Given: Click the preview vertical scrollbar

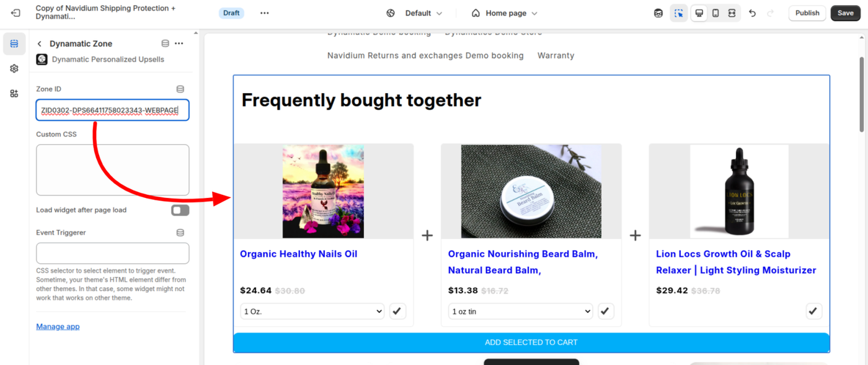Looking at the screenshot, I should click(861, 94).
